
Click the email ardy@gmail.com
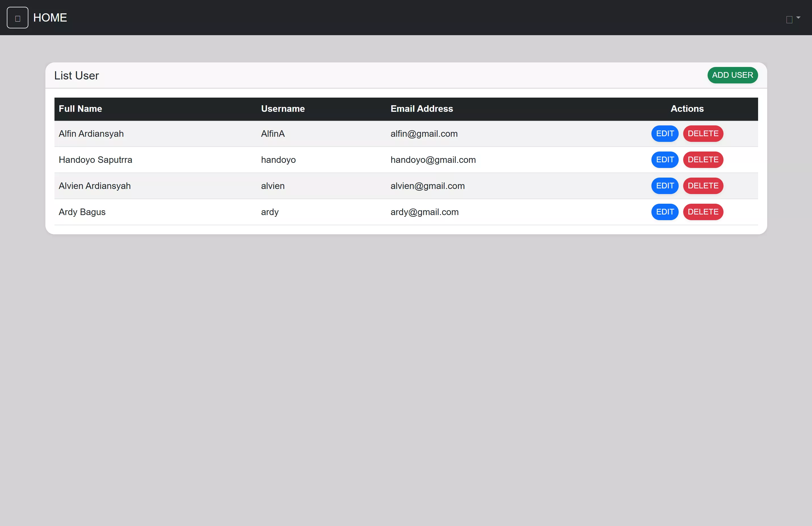tap(424, 212)
